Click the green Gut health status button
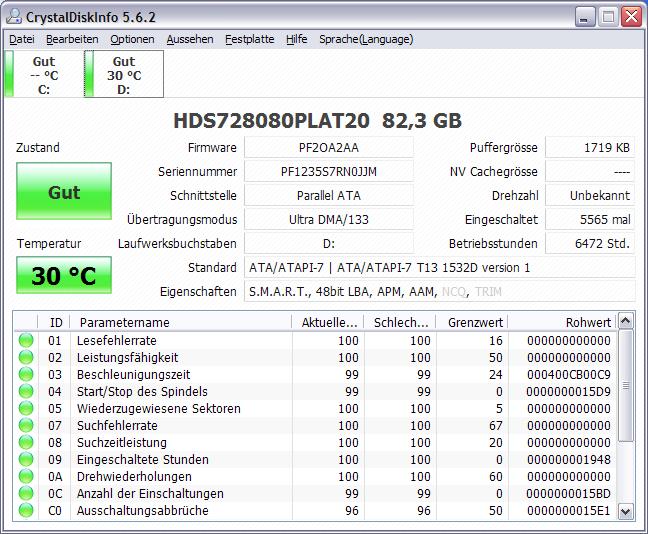Image resolution: width=648 pixels, height=534 pixels. point(64,191)
